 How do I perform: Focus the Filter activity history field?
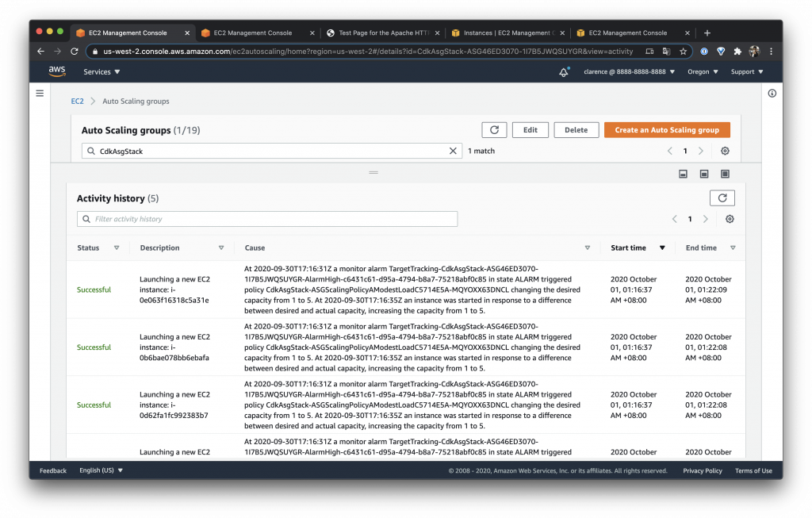click(267, 219)
